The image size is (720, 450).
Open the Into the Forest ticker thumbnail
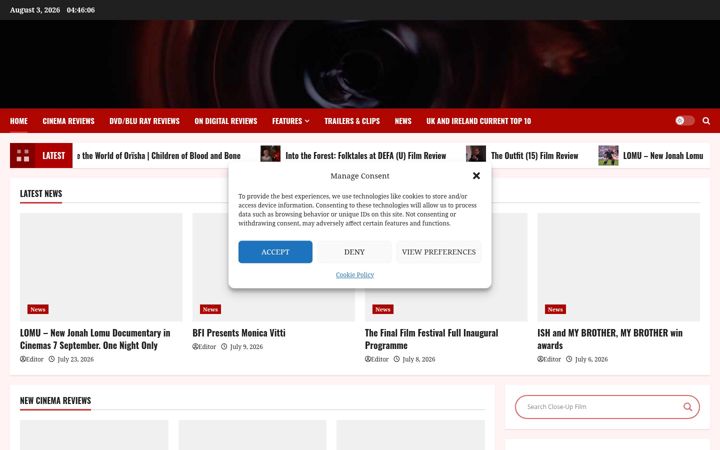click(x=270, y=154)
